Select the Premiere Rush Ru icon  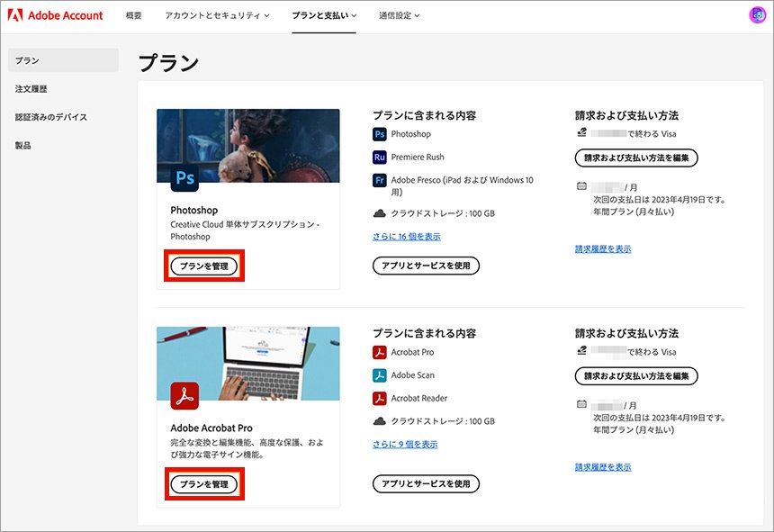[x=379, y=158]
